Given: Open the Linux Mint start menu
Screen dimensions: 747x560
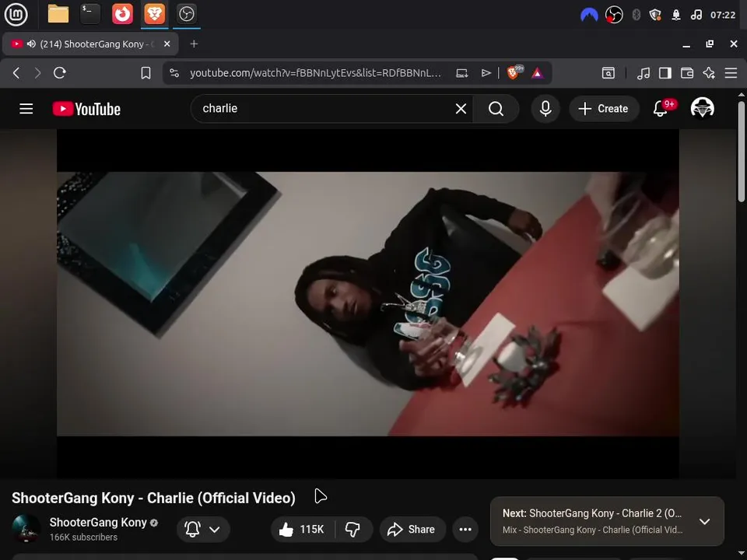Looking at the screenshot, I should [16, 14].
